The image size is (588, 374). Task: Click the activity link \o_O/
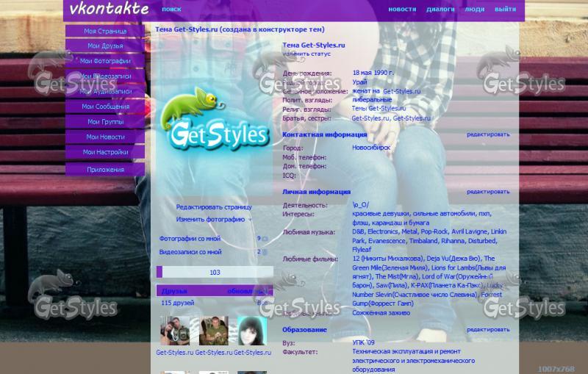(x=360, y=205)
